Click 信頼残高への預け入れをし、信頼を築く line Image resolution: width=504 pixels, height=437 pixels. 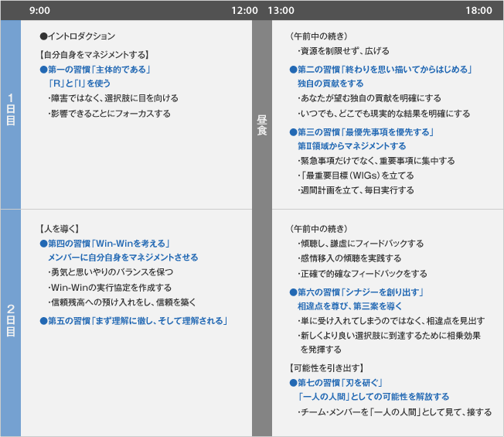[122, 302]
